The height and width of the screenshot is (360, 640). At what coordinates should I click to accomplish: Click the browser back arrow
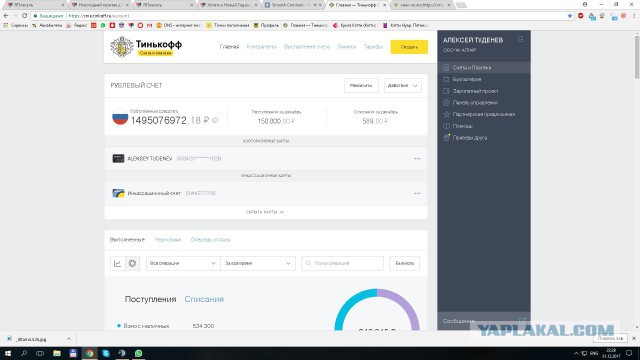6,16
